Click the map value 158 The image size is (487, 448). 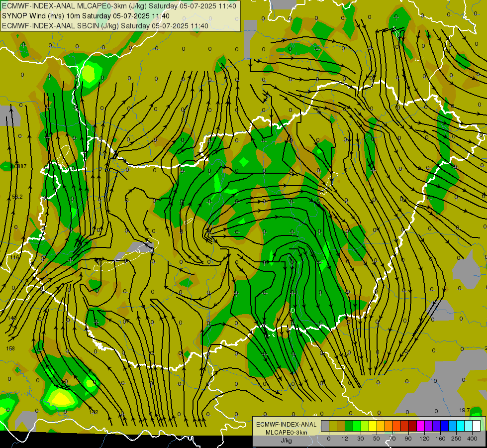point(10,348)
